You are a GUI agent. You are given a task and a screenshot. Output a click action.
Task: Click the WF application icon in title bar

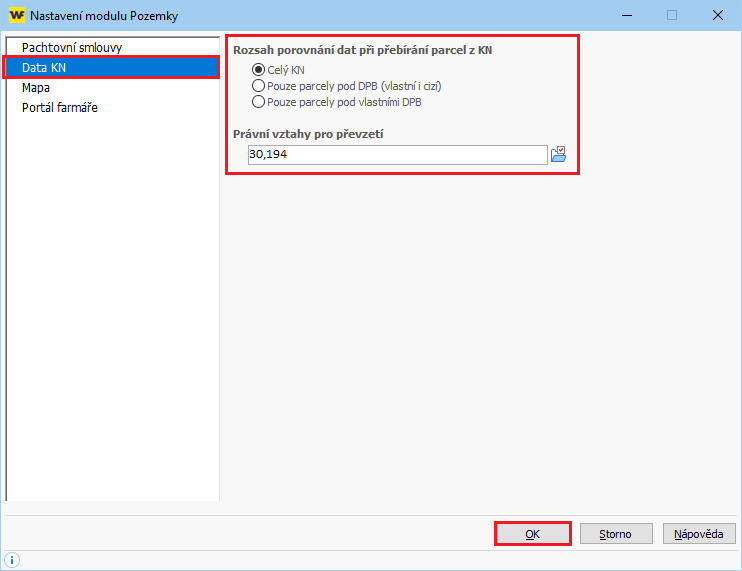click(x=16, y=15)
